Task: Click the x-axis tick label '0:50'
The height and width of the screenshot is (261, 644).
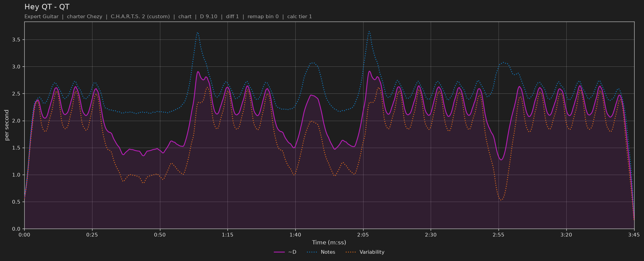Action: tap(160, 235)
